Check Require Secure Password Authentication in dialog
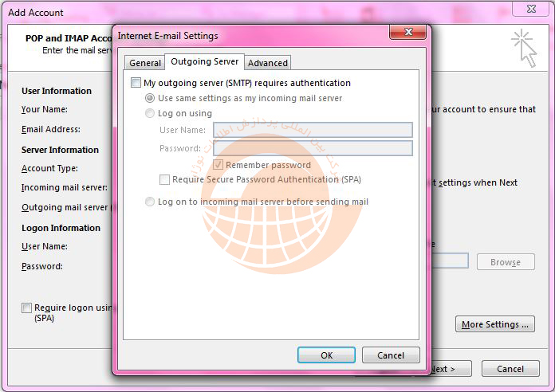This screenshot has height=392, width=555. [165, 180]
